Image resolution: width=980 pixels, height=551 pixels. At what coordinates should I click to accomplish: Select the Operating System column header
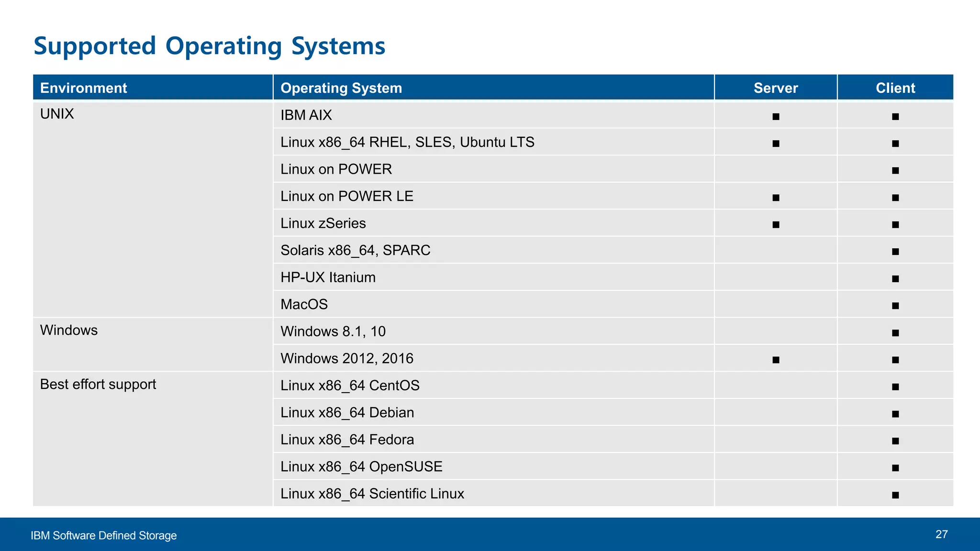click(341, 88)
